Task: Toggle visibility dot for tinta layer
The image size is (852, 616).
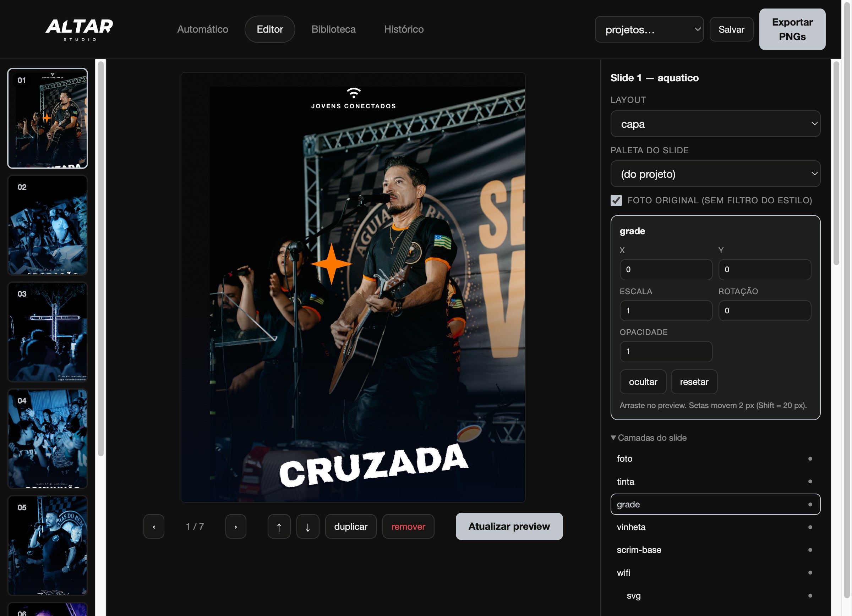Action: pos(810,482)
